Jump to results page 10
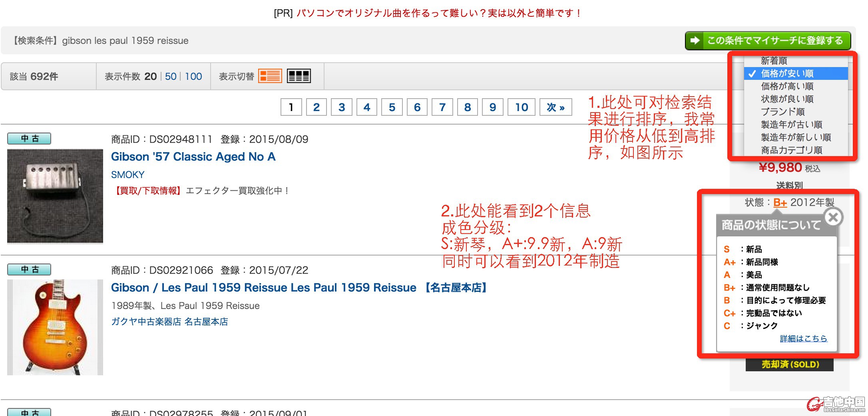This screenshot has height=416, width=868. tap(521, 107)
